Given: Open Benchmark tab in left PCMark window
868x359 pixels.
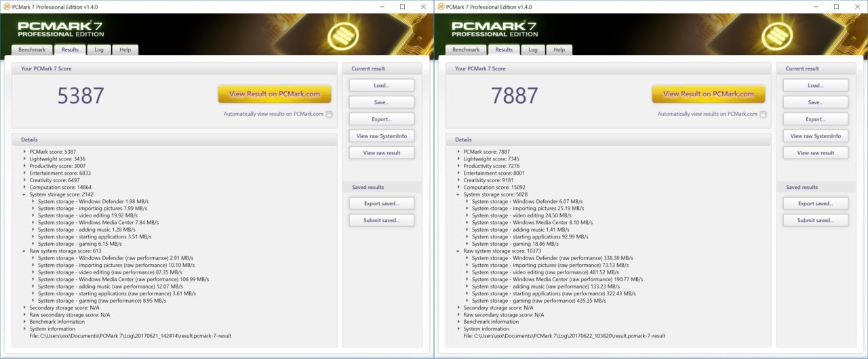Looking at the screenshot, I should tap(32, 49).
